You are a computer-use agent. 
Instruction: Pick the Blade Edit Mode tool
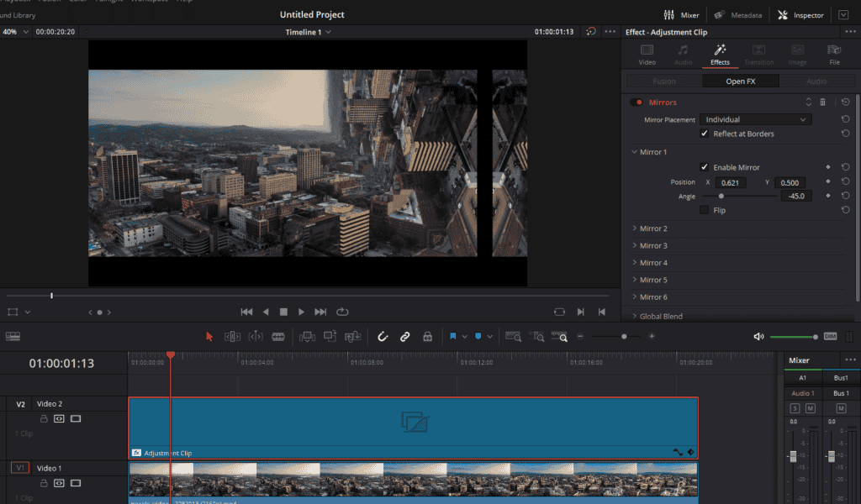point(278,336)
